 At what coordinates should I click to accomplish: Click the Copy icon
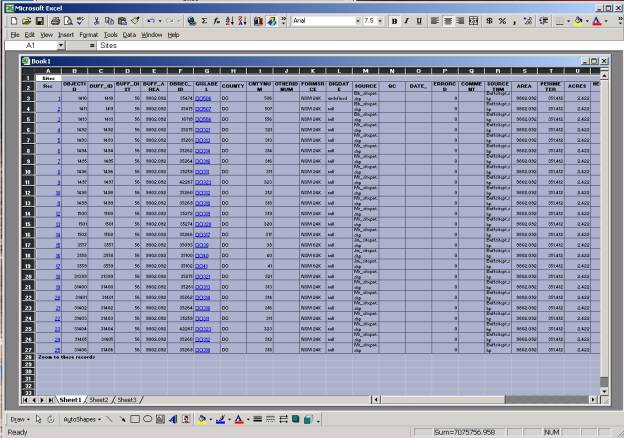click(110, 20)
